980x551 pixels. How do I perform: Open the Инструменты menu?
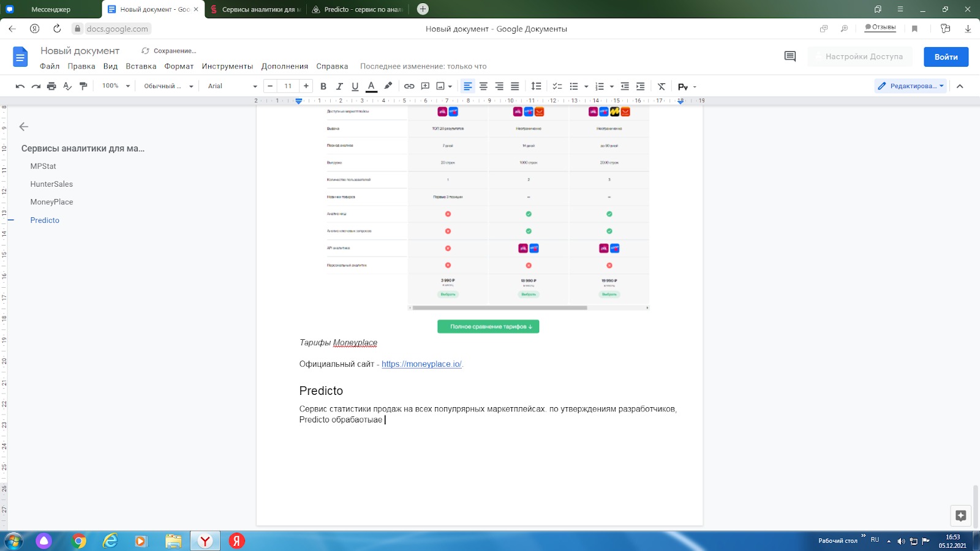pos(227,66)
